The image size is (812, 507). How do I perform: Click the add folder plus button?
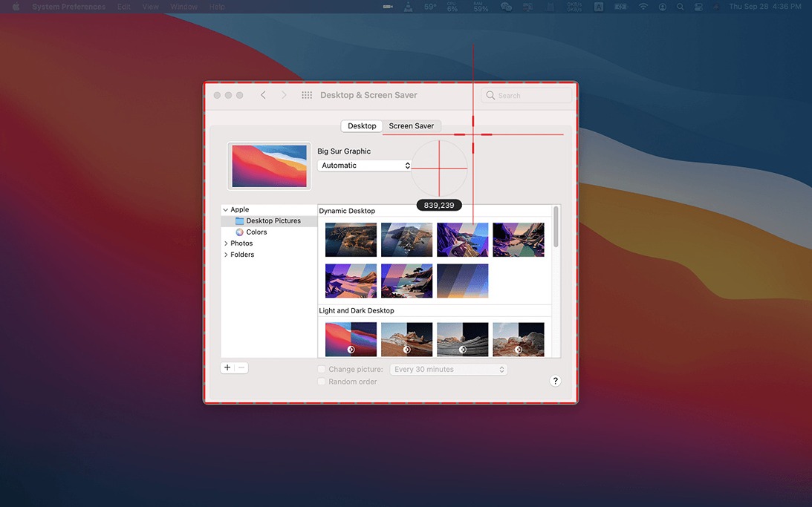[x=227, y=367]
